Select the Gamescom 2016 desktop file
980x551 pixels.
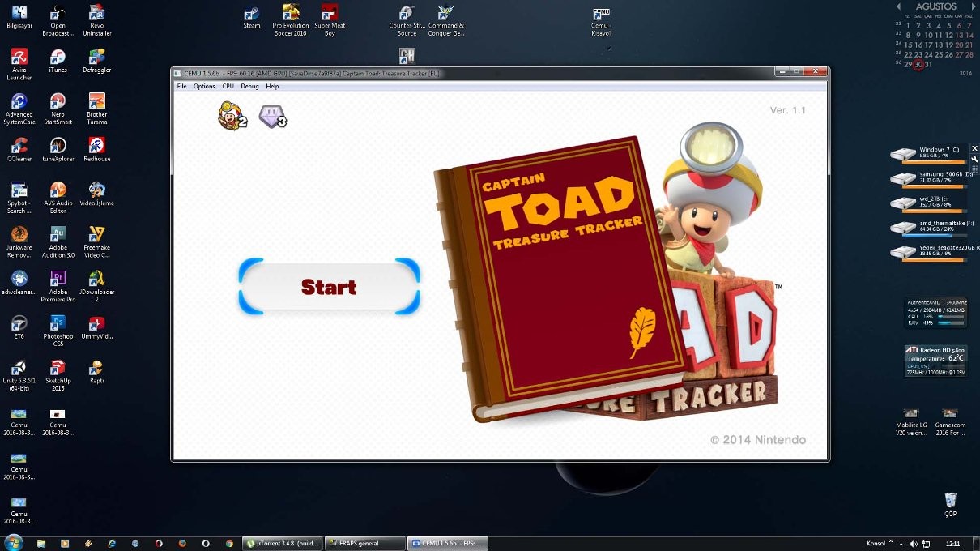click(x=950, y=421)
